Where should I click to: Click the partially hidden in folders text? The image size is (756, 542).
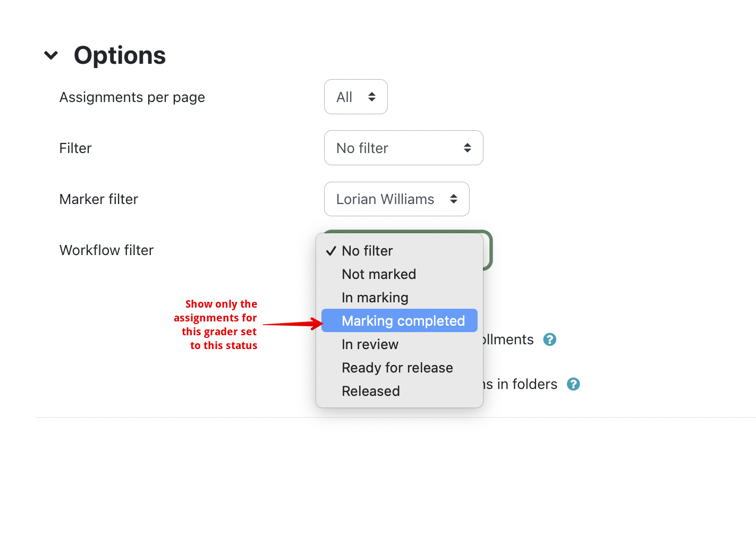pyautogui.click(x=521, y=384)
